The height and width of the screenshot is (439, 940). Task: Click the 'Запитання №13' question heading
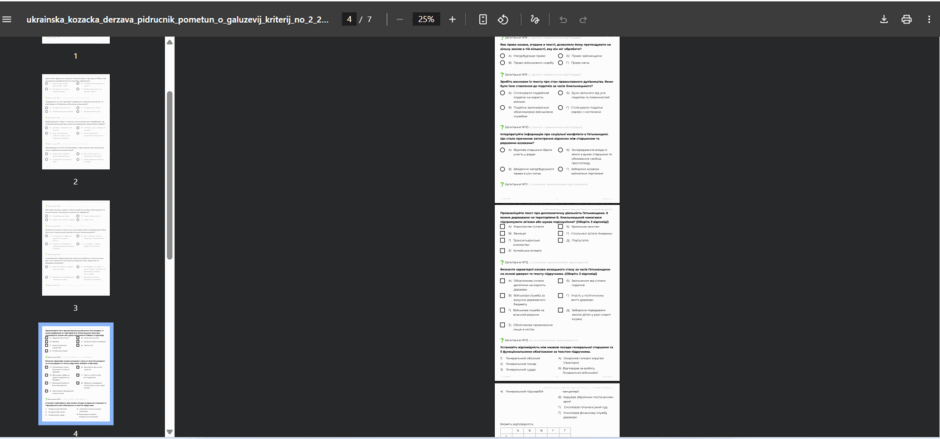516,340
